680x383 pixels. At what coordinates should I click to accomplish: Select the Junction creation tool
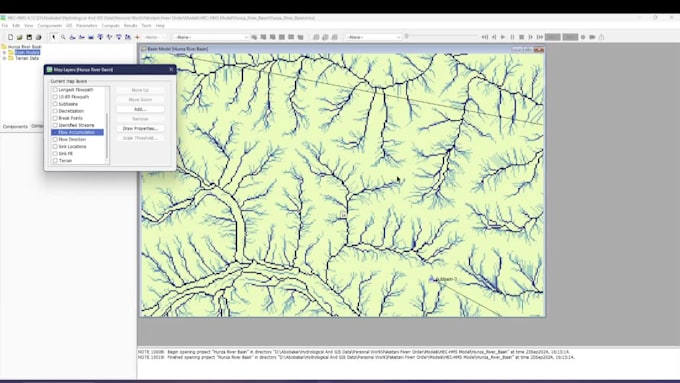point(100,37)
